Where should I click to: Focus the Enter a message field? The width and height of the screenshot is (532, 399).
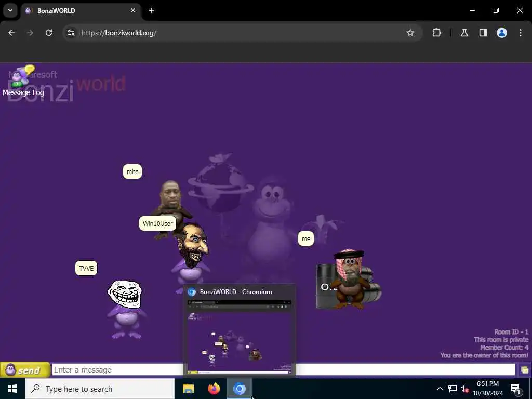point(284,369)
